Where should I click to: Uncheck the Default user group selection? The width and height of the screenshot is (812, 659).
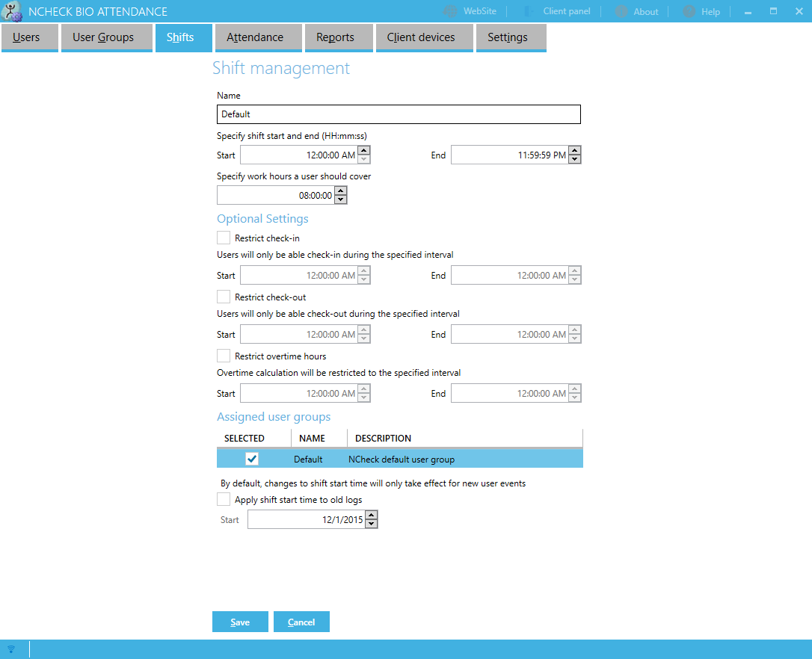pyautogui.click(x=252, y=459)
